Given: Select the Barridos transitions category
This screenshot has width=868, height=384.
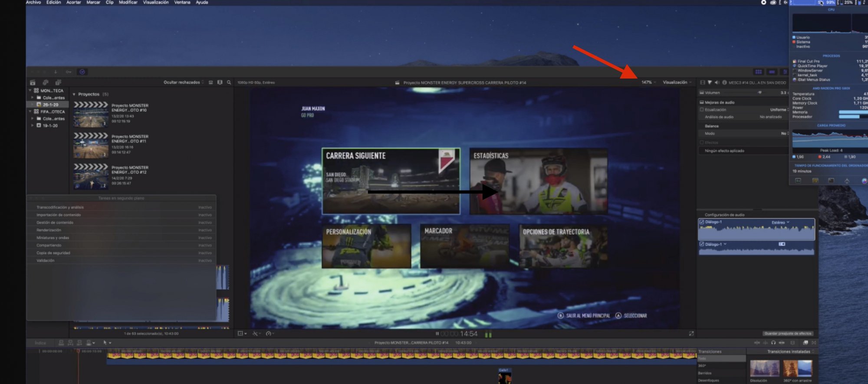Looking at the screenshot, I should click(721, 373).
